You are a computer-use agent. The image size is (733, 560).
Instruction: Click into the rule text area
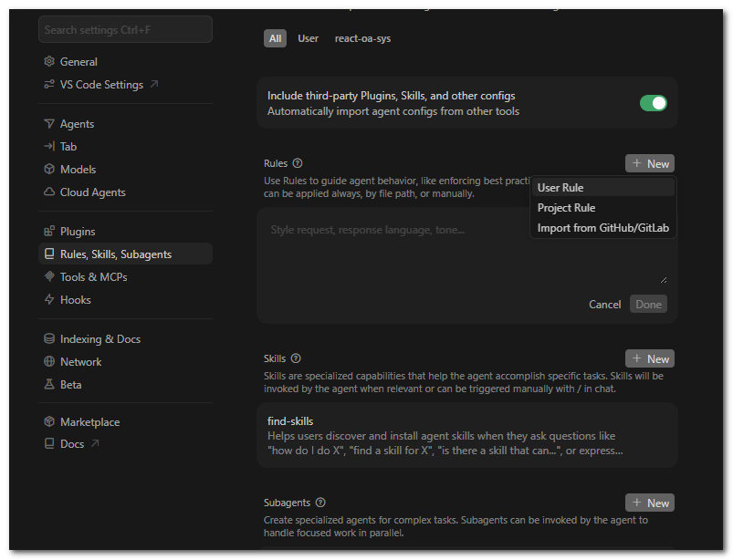[466, 253]
